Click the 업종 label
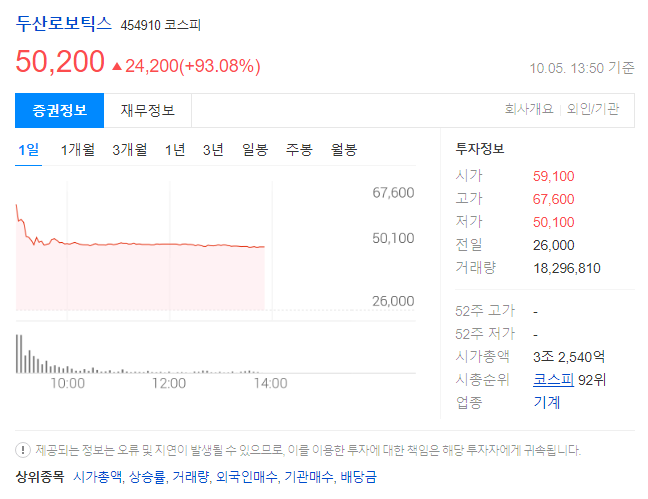The image size is (648, 499). tap(469, 402)
